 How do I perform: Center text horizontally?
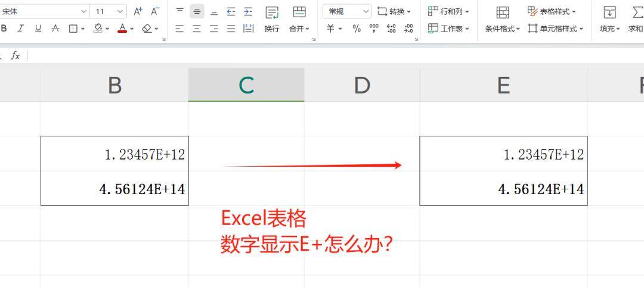coord(197,29)
